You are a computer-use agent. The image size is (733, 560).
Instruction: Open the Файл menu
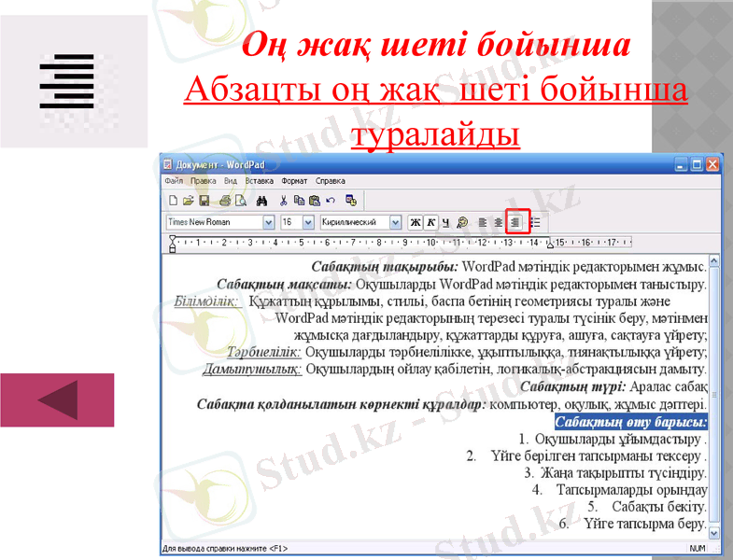[174, 181]
